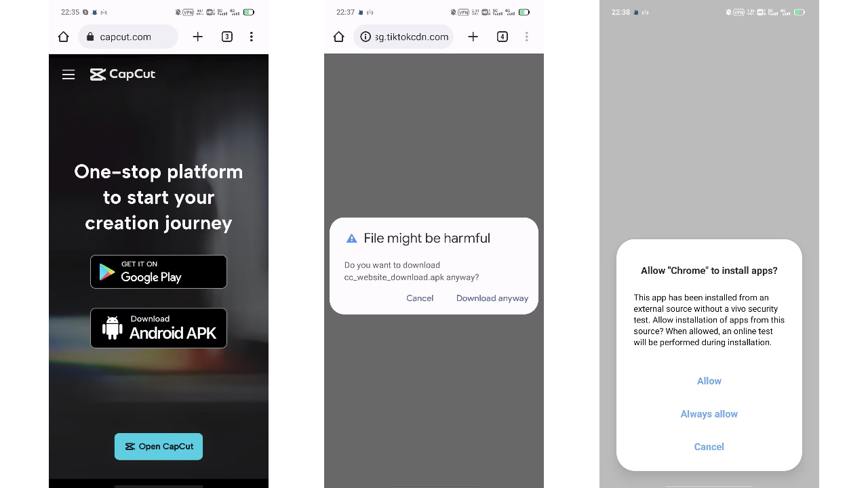Click the battery indicator in the status bar

(248, 12)
